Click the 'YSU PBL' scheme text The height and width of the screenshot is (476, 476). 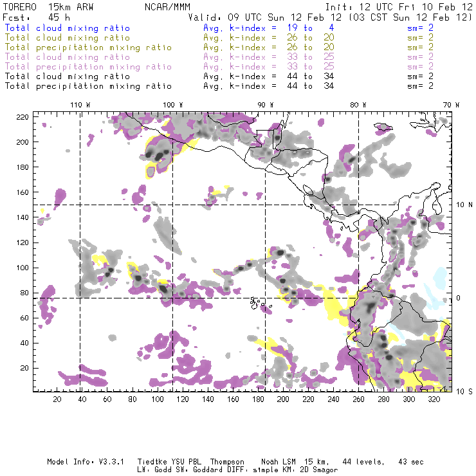[x=186, y=462]
